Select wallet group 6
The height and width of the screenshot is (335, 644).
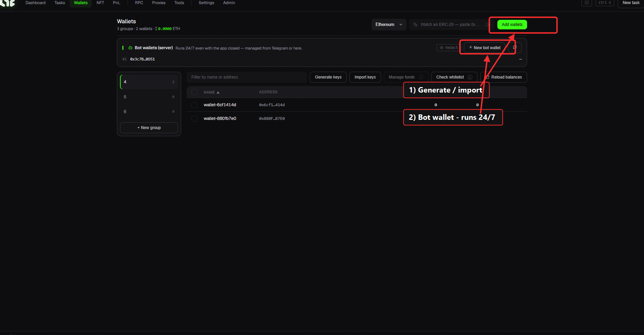tap(149, 112)
